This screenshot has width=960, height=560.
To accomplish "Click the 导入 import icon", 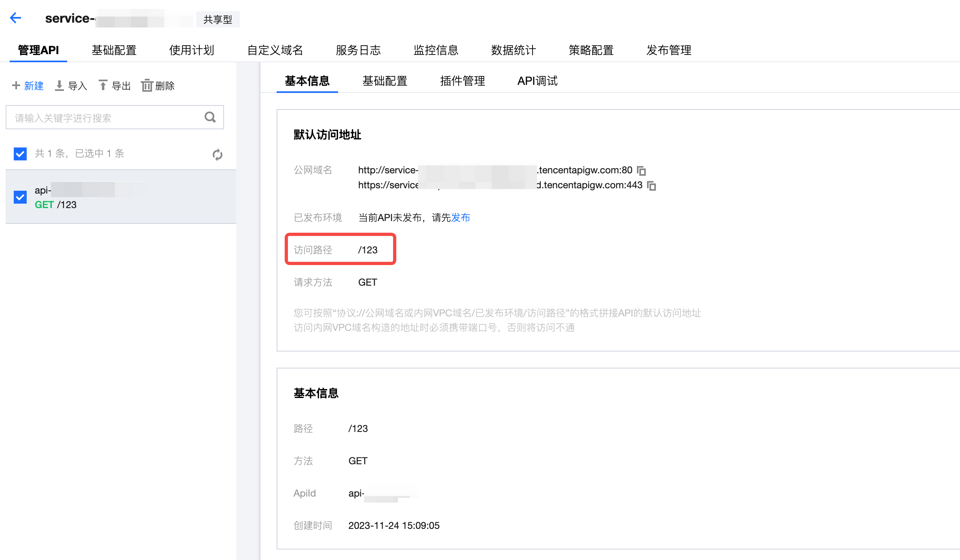I will pyautogui.click(x=59, y=85).
